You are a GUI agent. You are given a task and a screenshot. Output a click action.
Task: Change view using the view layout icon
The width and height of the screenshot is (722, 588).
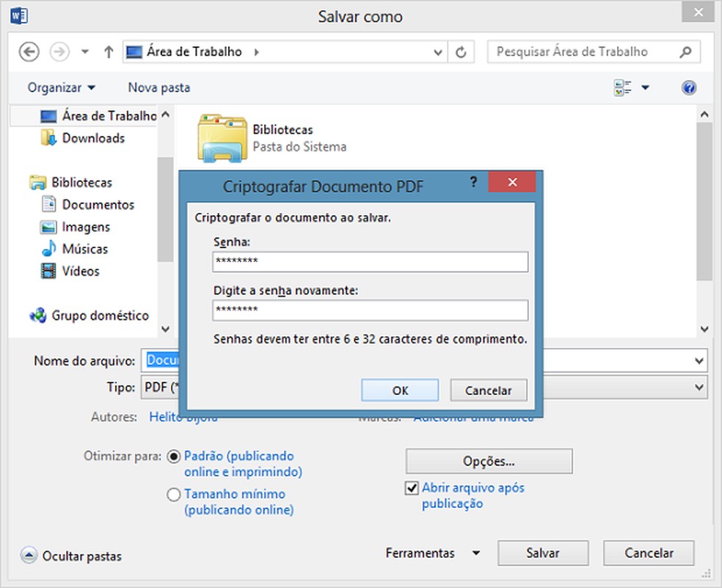pos(622,87)
